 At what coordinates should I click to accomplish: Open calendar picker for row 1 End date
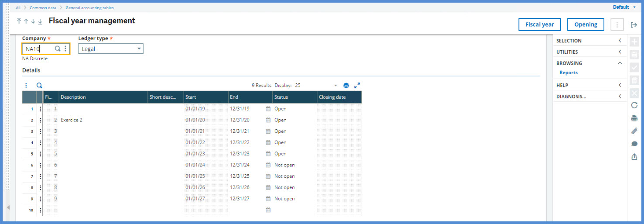[268, 109]
